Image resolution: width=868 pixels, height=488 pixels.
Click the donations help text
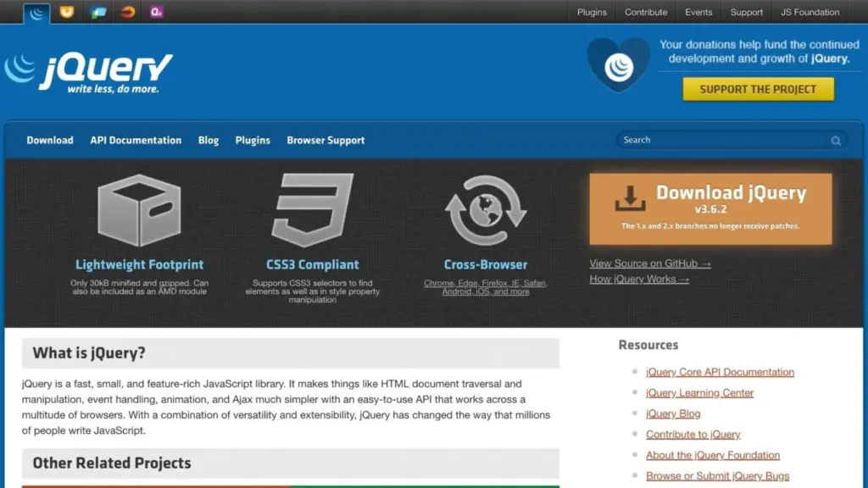point(759,52)
